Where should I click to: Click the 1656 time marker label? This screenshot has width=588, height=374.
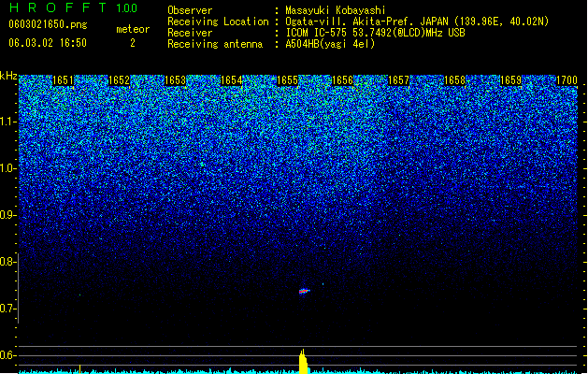pyautogui.click(x=343, y=80)
